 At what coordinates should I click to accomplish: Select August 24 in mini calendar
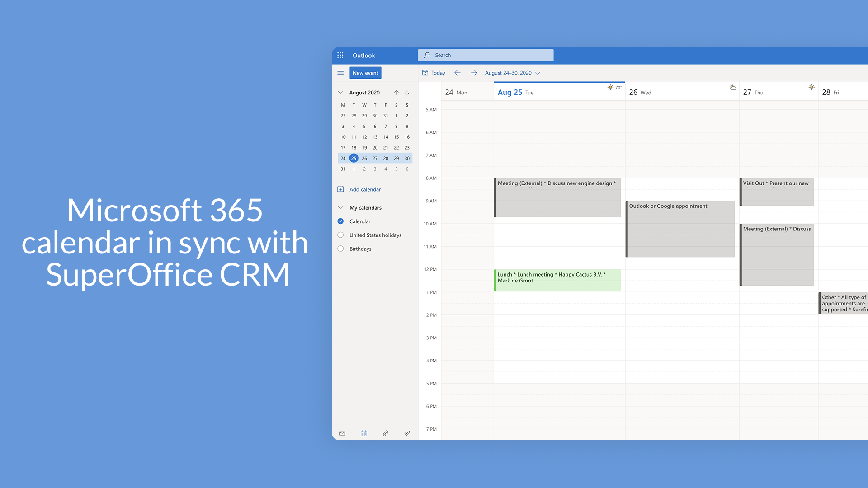pyautogui.click(x=343, y=158)
